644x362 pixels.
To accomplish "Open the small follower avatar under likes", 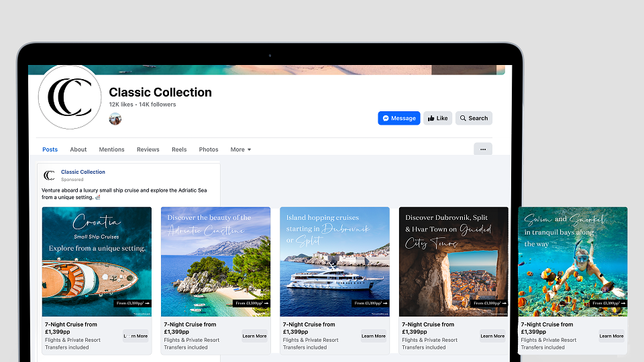I will [115, 119].
